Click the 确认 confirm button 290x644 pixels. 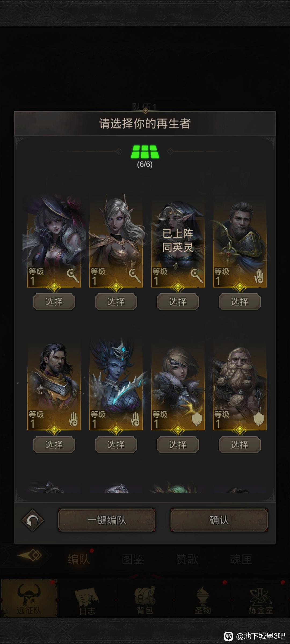point(219,520)
